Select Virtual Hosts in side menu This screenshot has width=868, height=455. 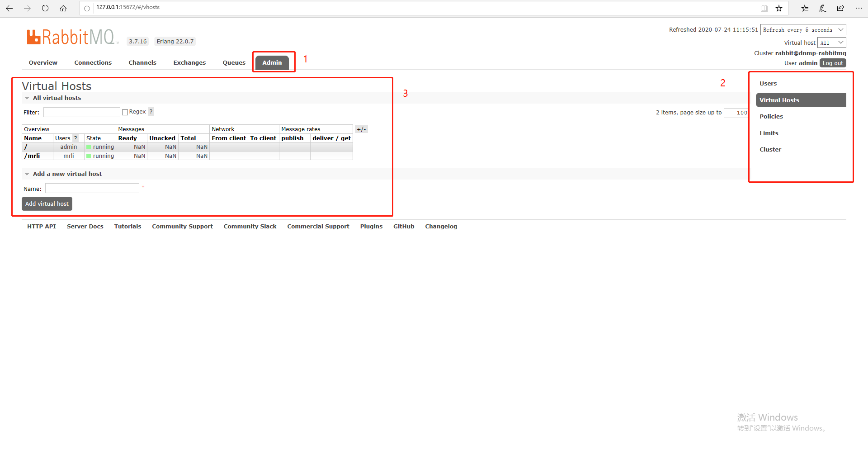pos(801,100)
